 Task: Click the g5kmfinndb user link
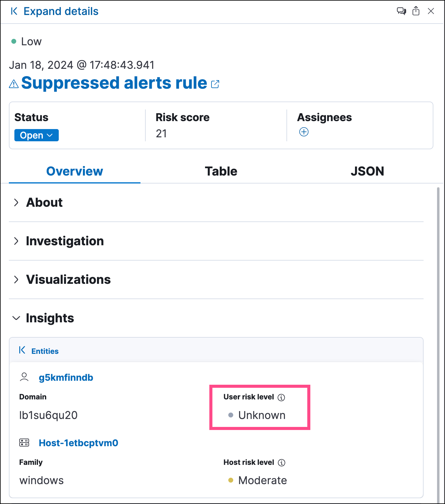point(66,378)
